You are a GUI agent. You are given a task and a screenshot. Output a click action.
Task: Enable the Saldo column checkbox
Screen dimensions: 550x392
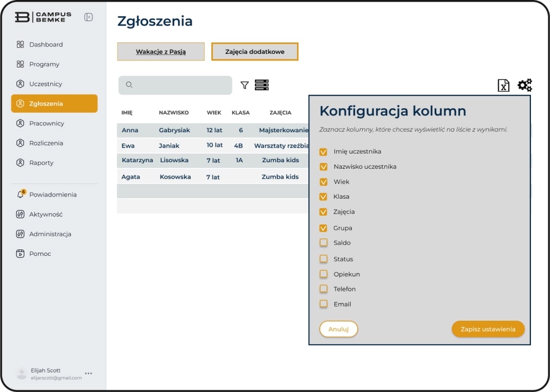point(323,243)
